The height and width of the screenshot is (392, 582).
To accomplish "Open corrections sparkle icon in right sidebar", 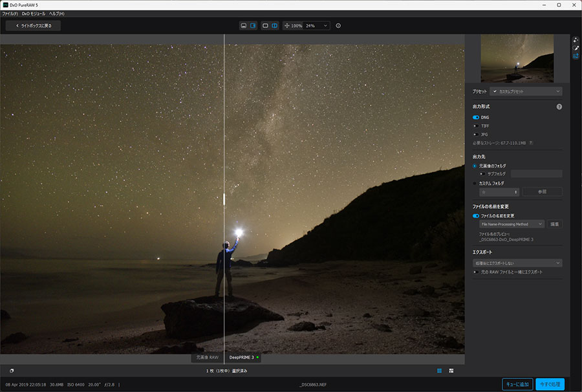I will coord(576,39).
